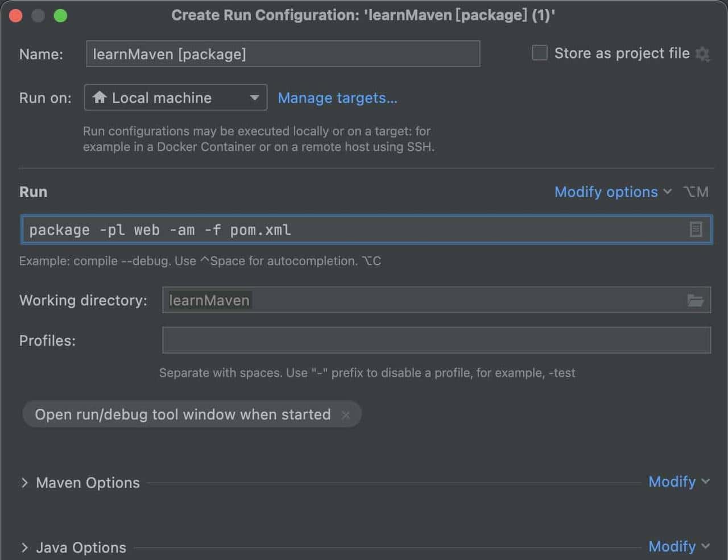Expand the Java Options section
Screen dimensions: 728x560
pyautogui.click(x=24, y=547)
